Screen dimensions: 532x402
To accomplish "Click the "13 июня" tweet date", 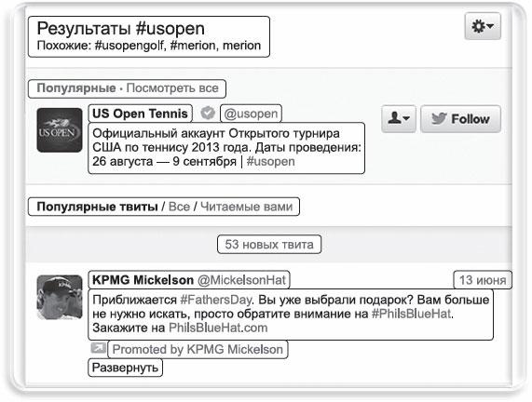I will point(483,280).
